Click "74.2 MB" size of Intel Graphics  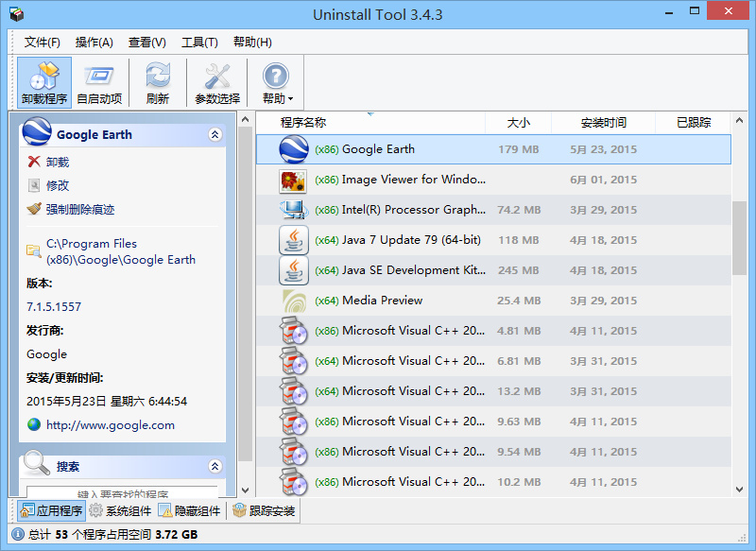point(519,210)
